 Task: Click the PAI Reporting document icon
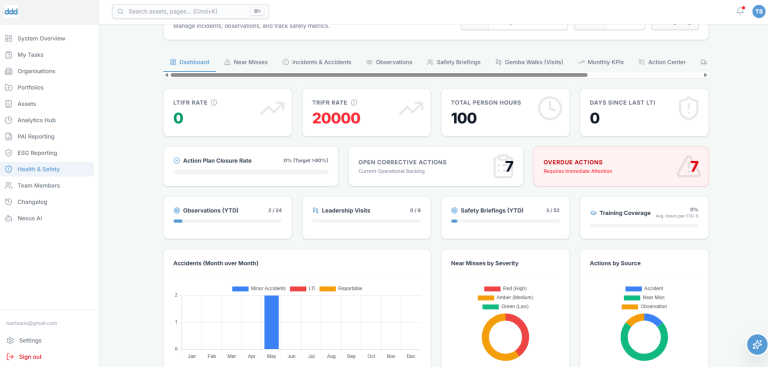[x=8, y=136]
